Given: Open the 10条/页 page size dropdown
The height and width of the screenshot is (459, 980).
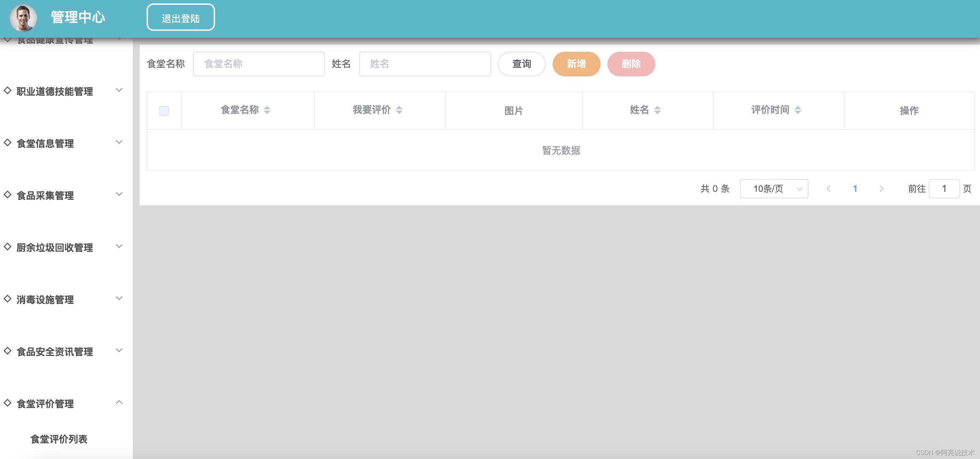Looking at the screenshot, I should tap(774, 189).
